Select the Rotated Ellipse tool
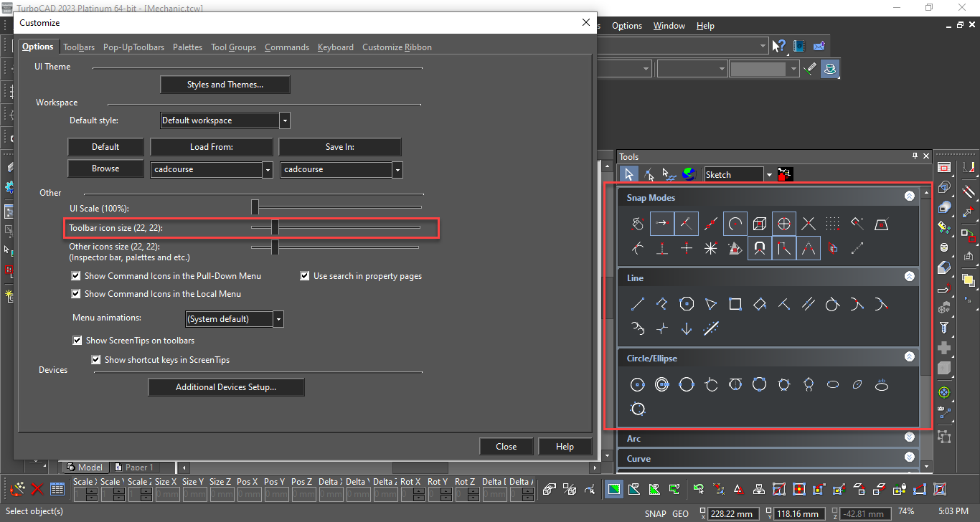The height and width of the screenshot is (522, 980). 857,384
